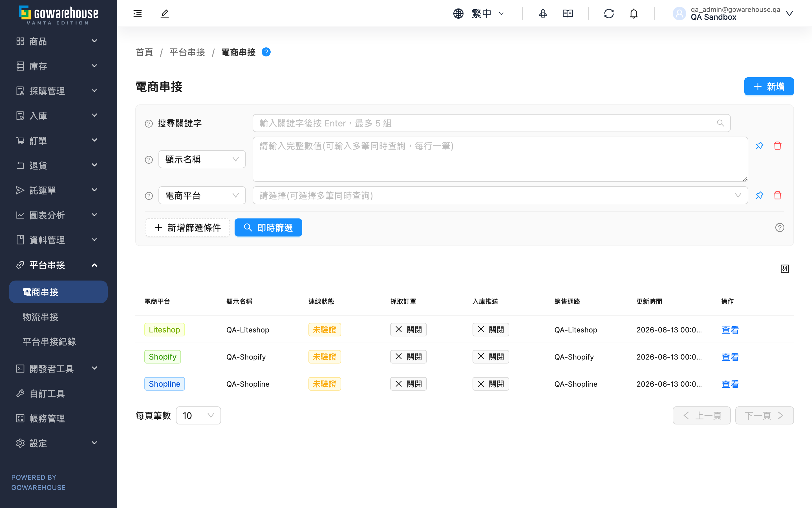
Task: Pin the 電商平台 filter row
Action: coord(759,195)
